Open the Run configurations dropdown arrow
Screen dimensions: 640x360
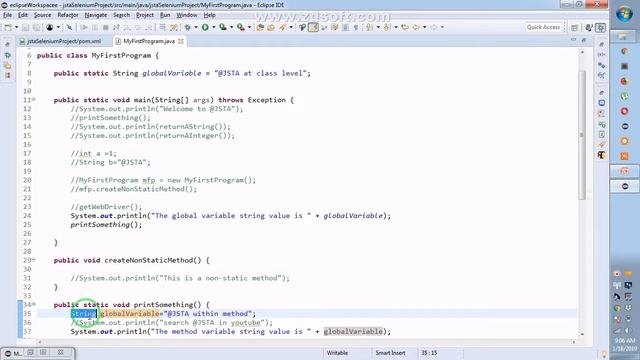point(213,27)
